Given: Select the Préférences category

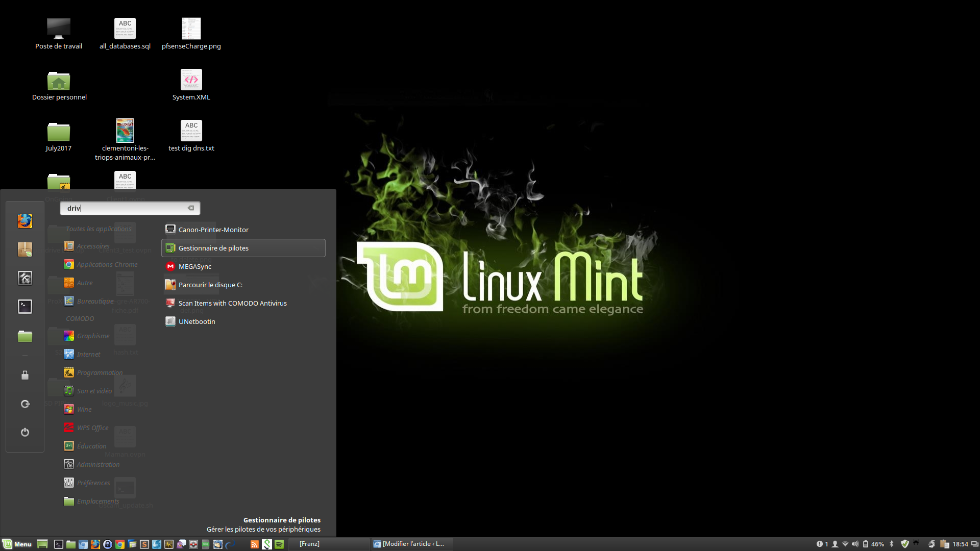Looking at the screenshot, I should click(93, 483).
